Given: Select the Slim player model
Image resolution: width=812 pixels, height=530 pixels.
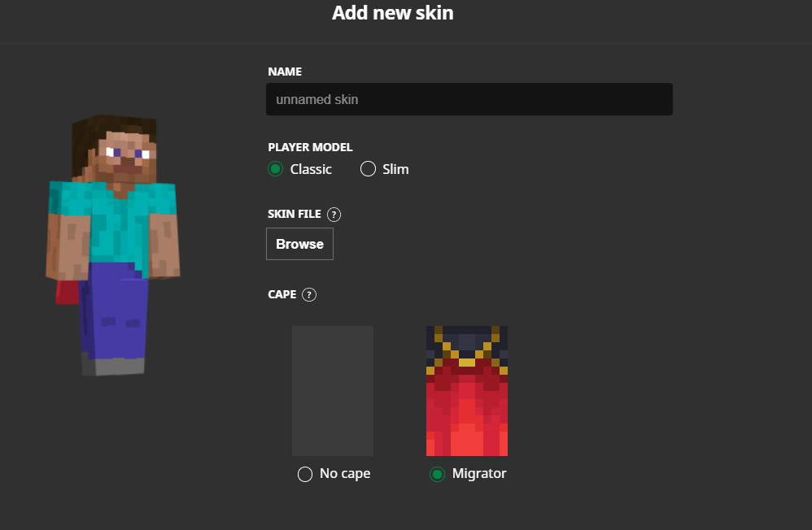Looking at the screenshot, I should 368,169.
